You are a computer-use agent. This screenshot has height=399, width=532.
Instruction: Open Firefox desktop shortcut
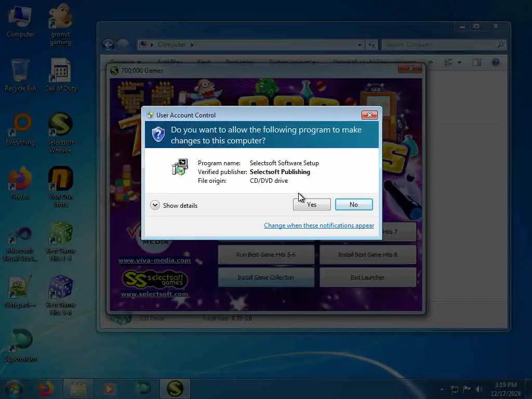pos(20,183)
